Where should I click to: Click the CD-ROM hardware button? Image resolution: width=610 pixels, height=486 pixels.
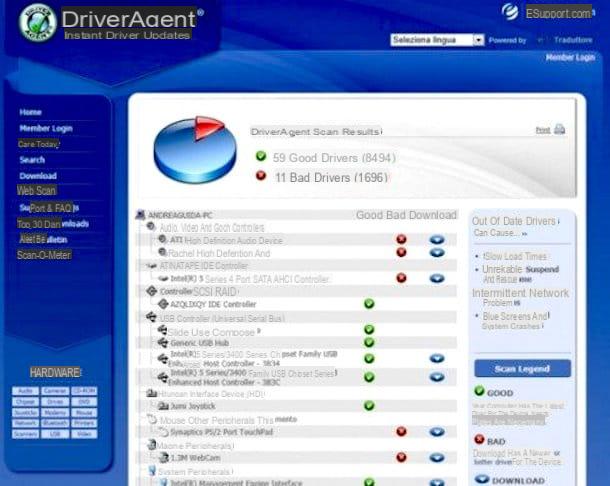pyautogui.click(x=84, y=391)
